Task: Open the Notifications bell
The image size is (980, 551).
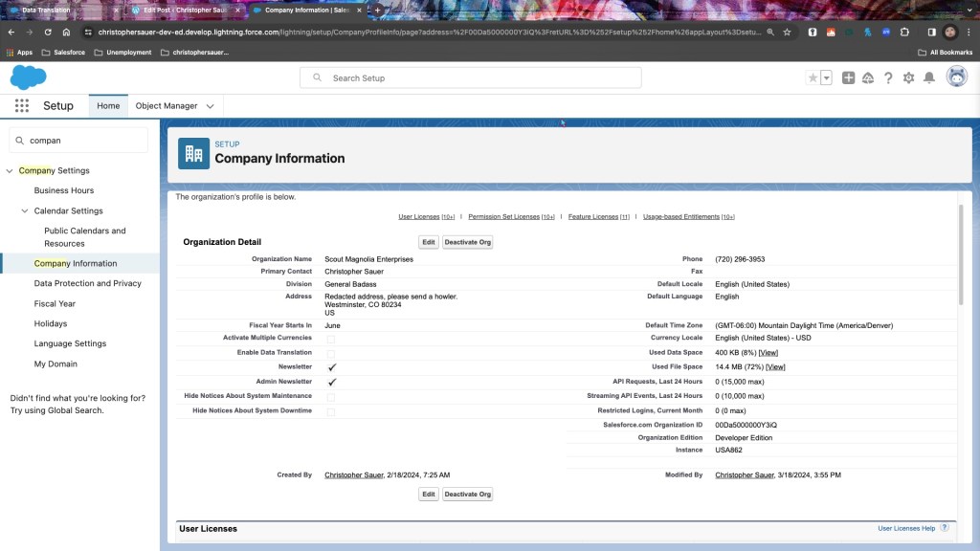Action: click(x=928, y=78)
